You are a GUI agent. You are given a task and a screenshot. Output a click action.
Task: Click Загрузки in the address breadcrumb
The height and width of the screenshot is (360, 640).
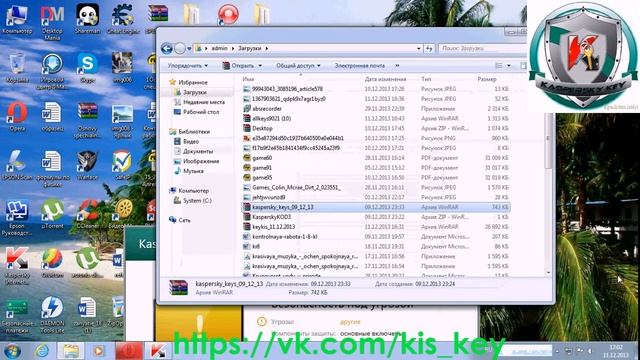pyautogui.click(x=249, y=49)
